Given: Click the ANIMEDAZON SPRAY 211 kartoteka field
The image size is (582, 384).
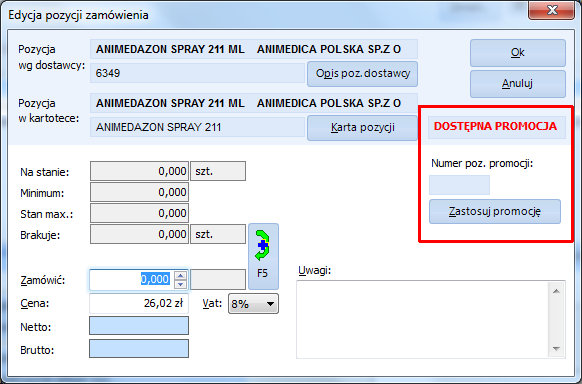Looking at the screenshot, I should pyautogui.click(x=197, y=127).
